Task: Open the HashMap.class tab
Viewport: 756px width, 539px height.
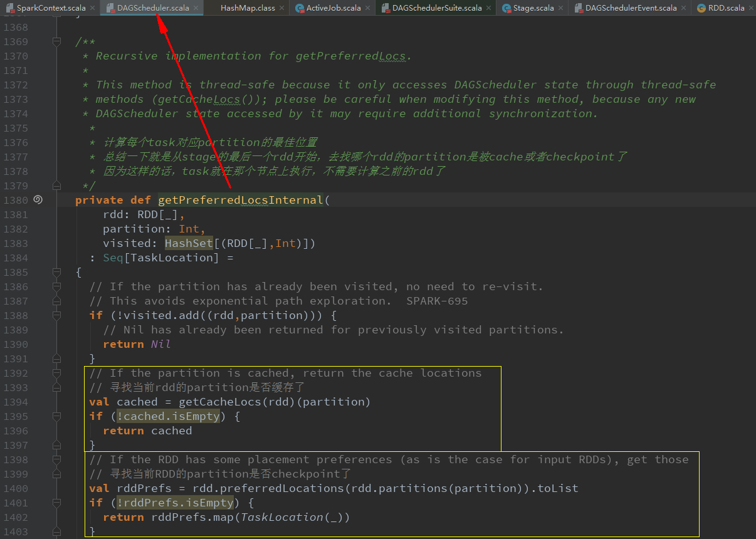Action: coord(248,8)
